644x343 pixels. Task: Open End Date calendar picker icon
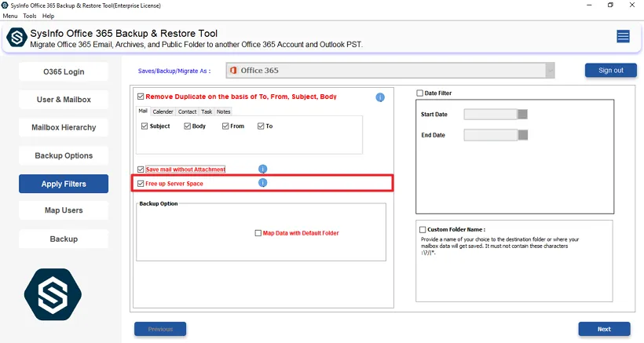coord(523,135)
